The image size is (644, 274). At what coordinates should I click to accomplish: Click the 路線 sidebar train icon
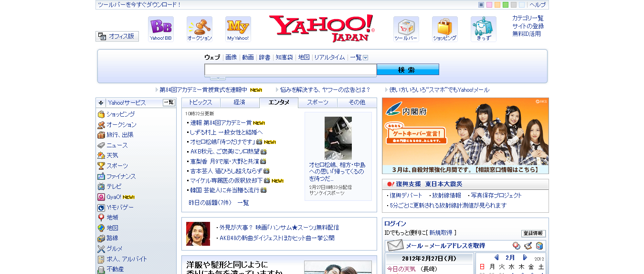(x=101, y=238)
